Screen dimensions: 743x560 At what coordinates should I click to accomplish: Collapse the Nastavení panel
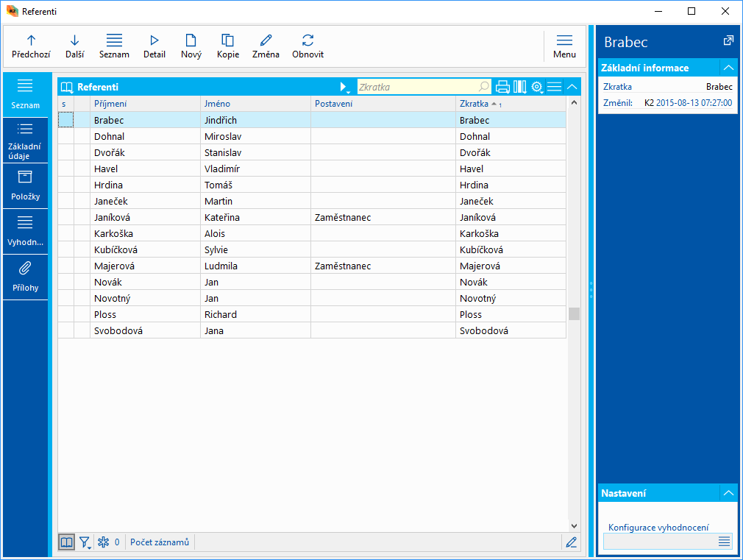click(x=728, y=493)
